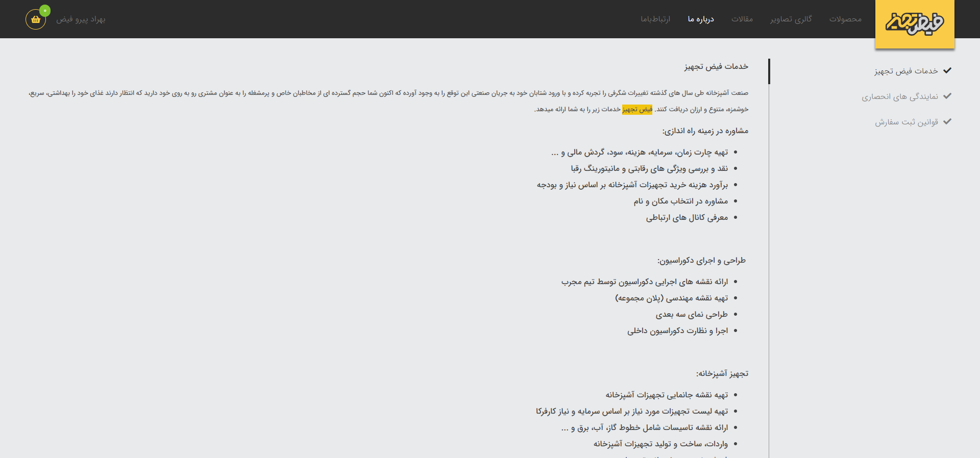Click heading تجهیز آشپزخانه

point(722,374)
